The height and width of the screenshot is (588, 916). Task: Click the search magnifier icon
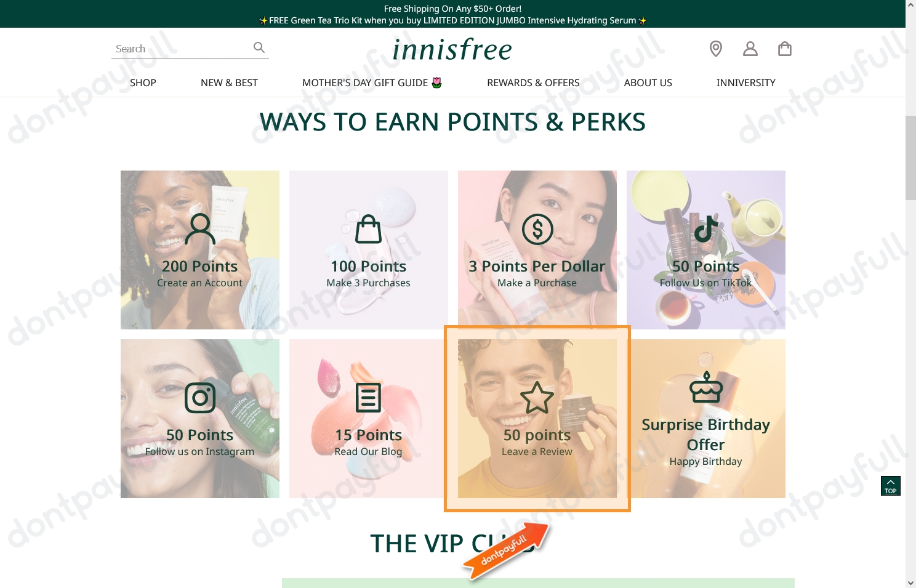pos(259,47)
